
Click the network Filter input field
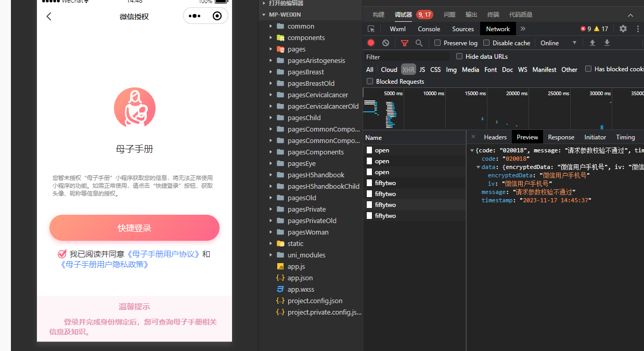407,57
